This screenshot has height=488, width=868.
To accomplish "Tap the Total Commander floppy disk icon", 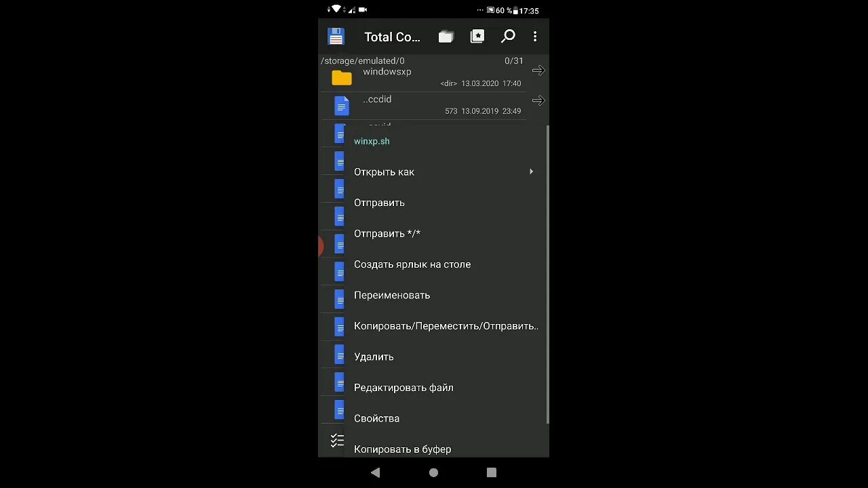I will 336,37.
